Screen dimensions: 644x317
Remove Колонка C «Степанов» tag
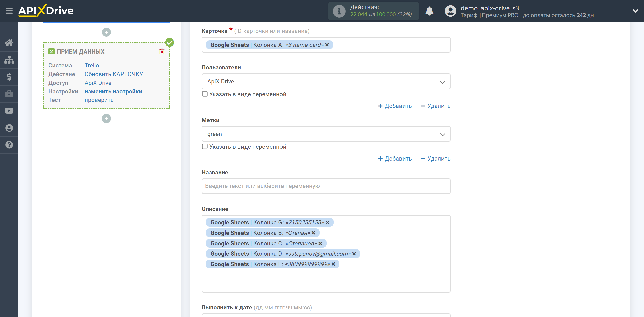[320, 243]
